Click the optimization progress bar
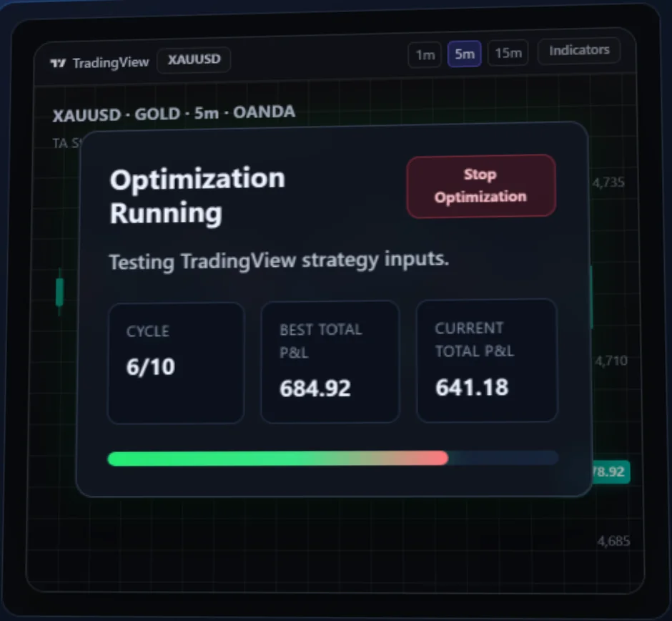This screenshot has width=672, height=621. tap(333, 458)
